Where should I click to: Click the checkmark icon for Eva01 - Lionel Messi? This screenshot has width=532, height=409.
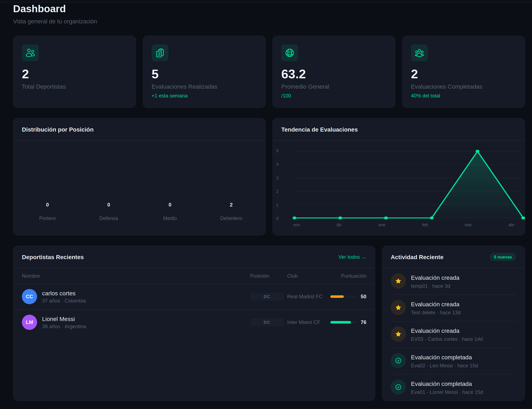pos(398,387)
